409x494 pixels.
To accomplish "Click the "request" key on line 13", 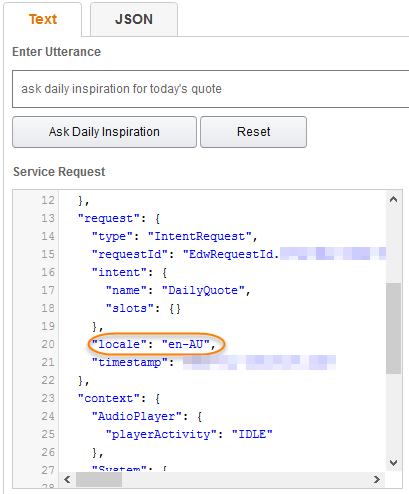I will (x=109, y=219).
